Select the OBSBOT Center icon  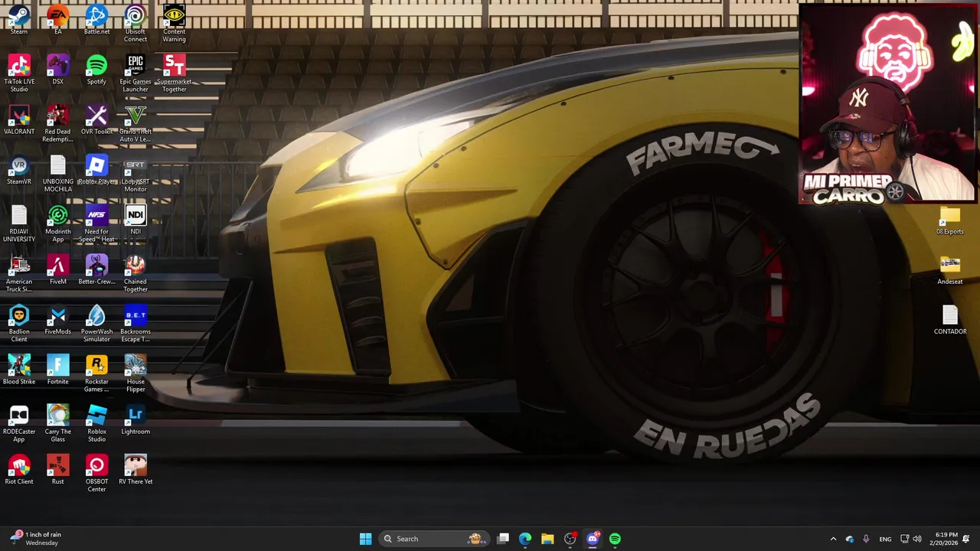(96, 474)
